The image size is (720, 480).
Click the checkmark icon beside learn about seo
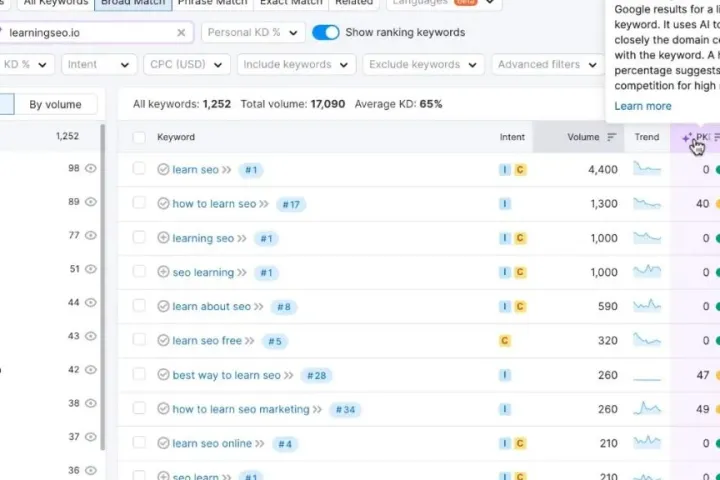point(163,306)
